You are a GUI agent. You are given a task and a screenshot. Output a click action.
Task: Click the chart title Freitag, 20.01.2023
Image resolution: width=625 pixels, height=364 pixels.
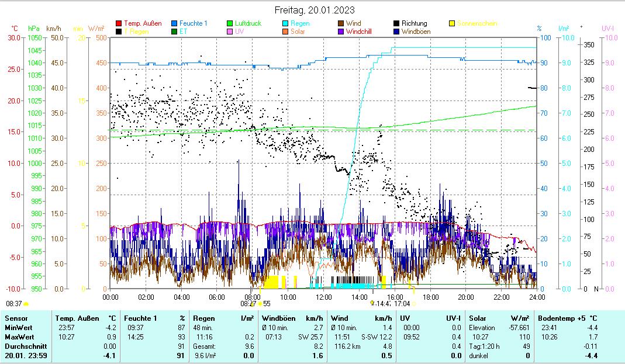point(315,10)
